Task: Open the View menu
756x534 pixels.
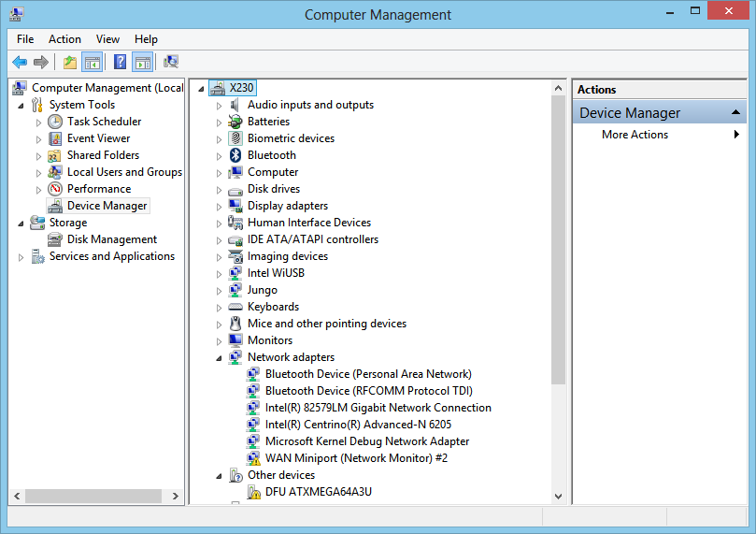Action: pos(107,39)
